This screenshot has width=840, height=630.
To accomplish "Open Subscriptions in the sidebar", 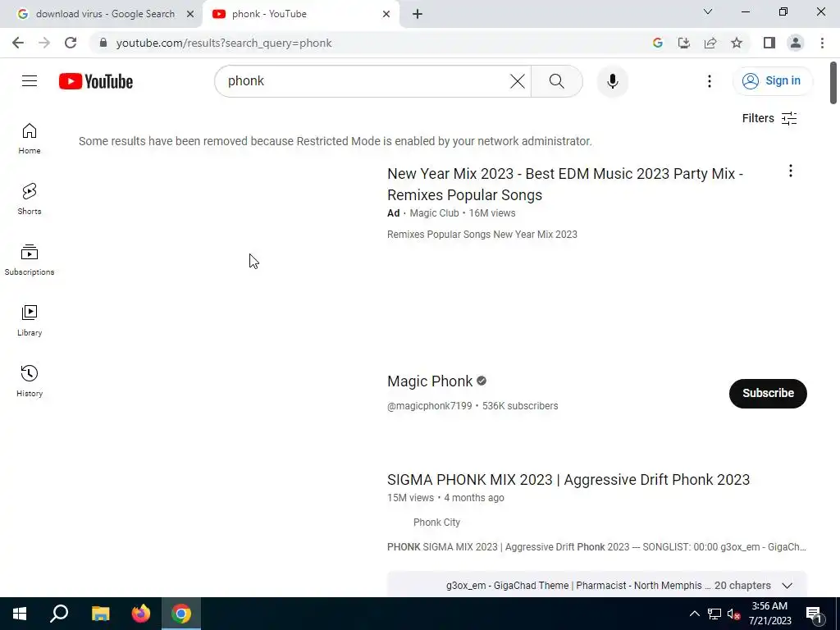I will tap(30, 260).
